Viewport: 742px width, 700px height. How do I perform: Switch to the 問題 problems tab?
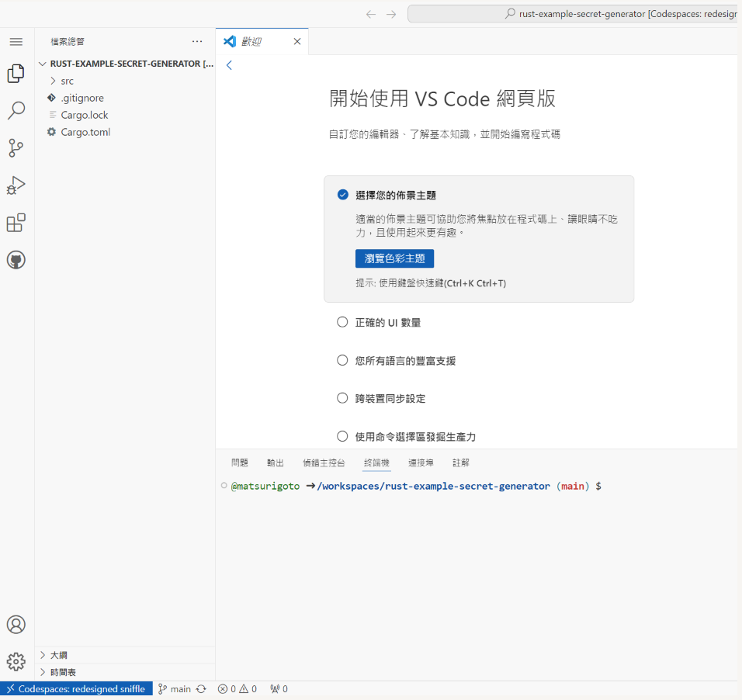[x=240, y=463]
